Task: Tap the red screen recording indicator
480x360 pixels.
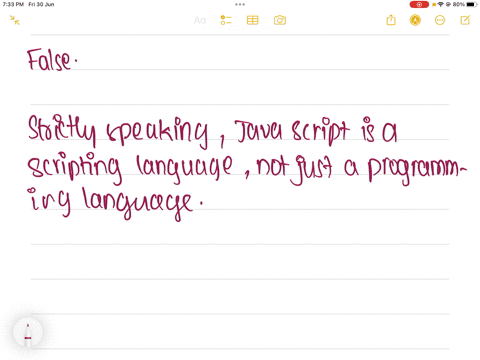Action: [x=419, y=5]
